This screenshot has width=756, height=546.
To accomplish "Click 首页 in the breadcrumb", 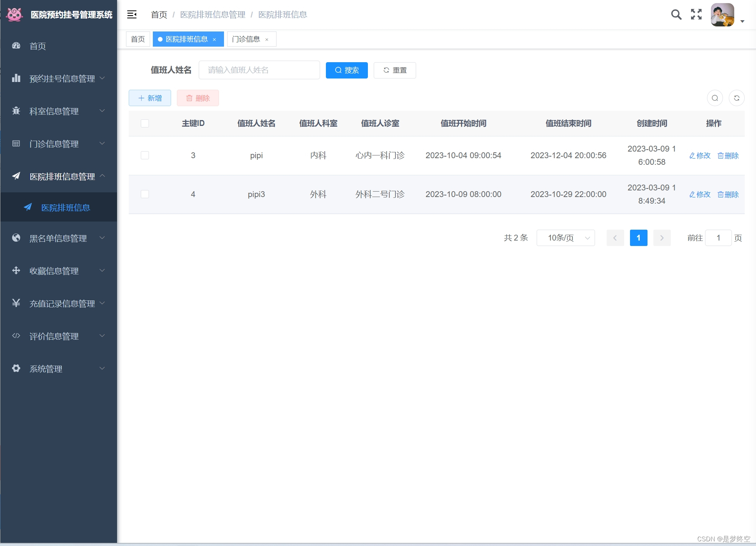I will (x=159, y=15).
